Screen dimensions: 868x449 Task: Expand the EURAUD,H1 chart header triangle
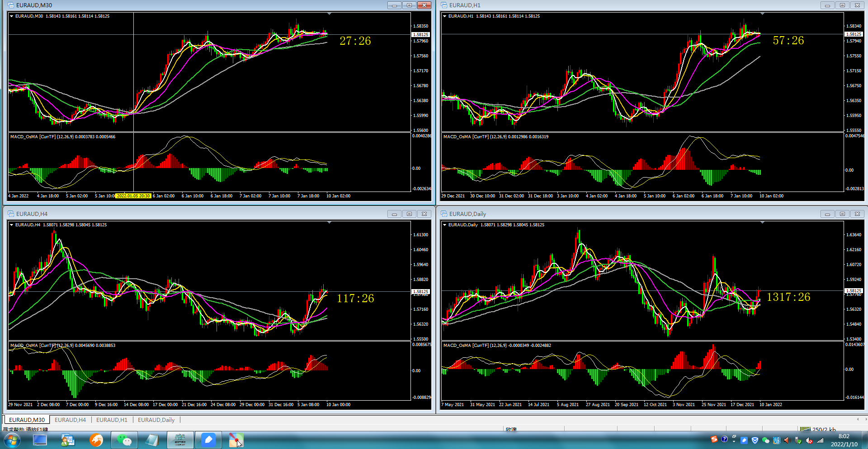(x=445, y=16)
